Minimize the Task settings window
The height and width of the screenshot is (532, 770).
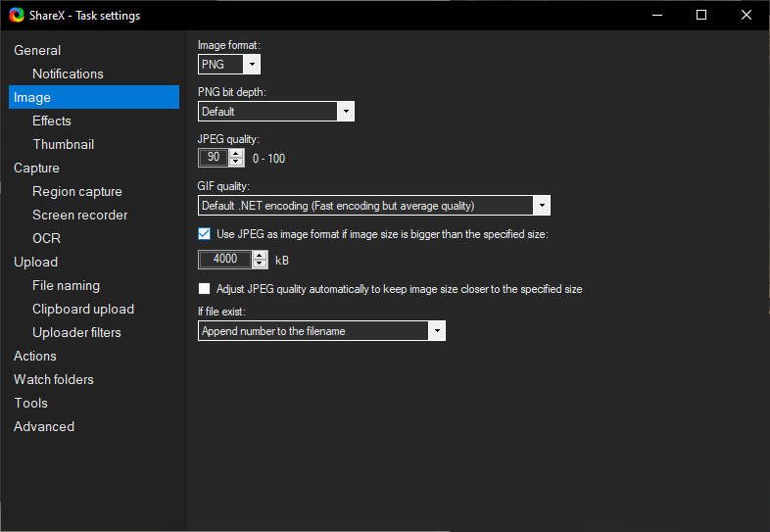(657, 16)
